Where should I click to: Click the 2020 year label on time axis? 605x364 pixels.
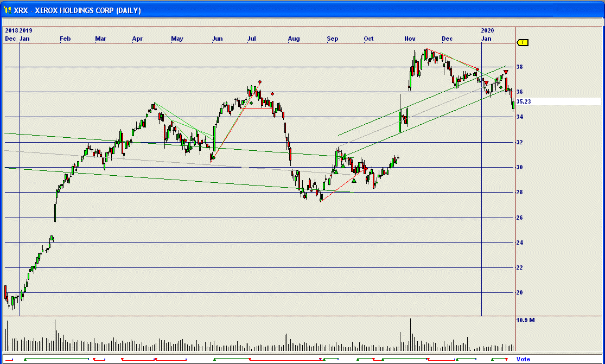point(488,30)
